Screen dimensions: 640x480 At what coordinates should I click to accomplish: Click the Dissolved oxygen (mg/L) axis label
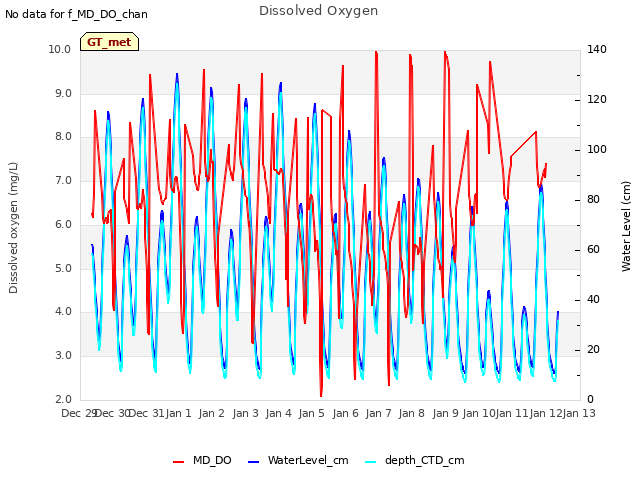pyautogui.click(x=13, y=228)
